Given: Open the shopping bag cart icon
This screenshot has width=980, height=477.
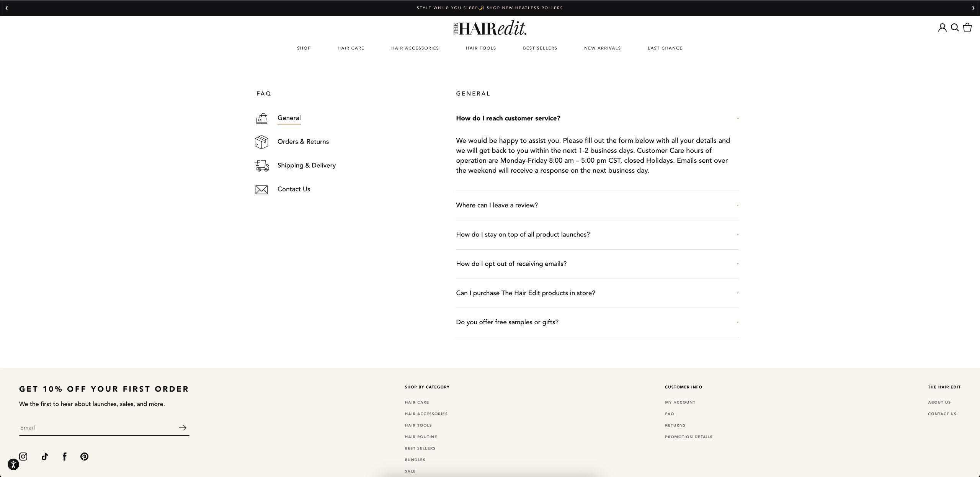Looking at the screenshot, I should coord(967,28).
